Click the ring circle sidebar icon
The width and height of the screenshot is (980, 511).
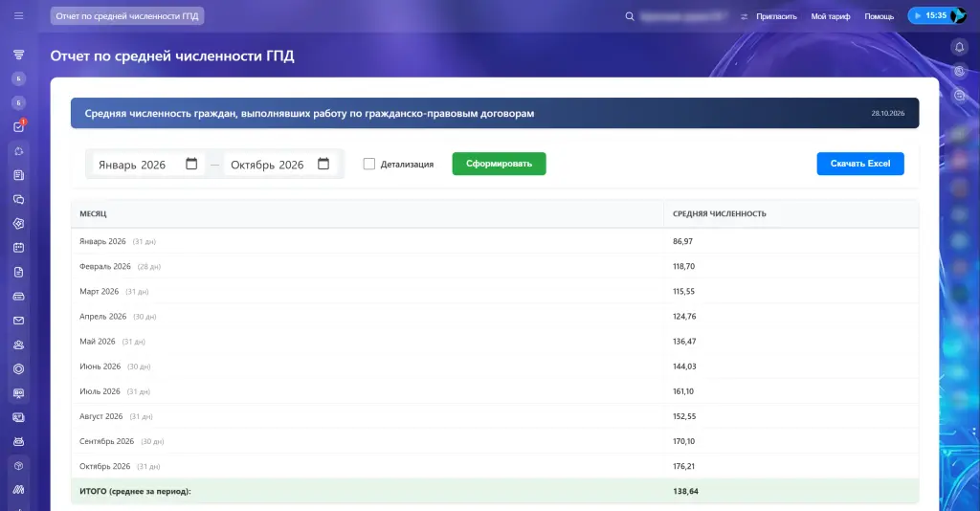coord(19,369)
